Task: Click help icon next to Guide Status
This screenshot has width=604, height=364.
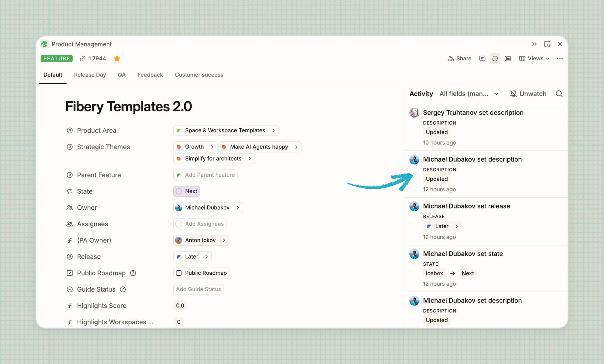Action: [123, 289]
